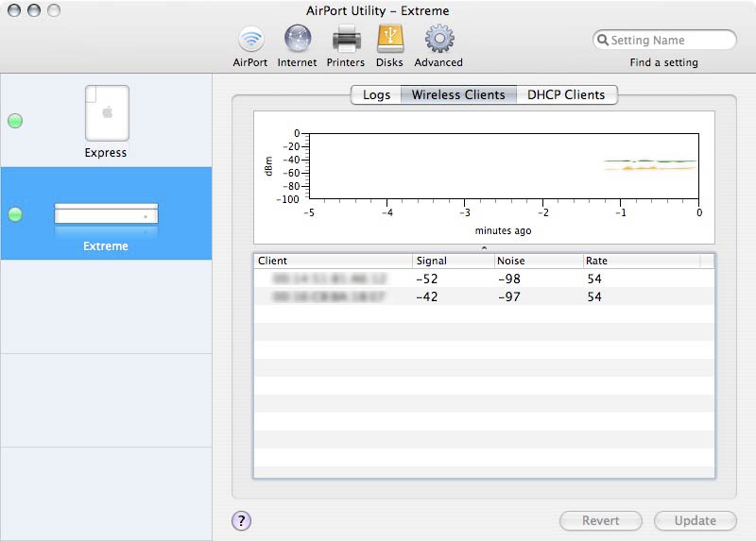Open the Internet globe icon
The width and height of the screenshot is (756, 541).
297,39
